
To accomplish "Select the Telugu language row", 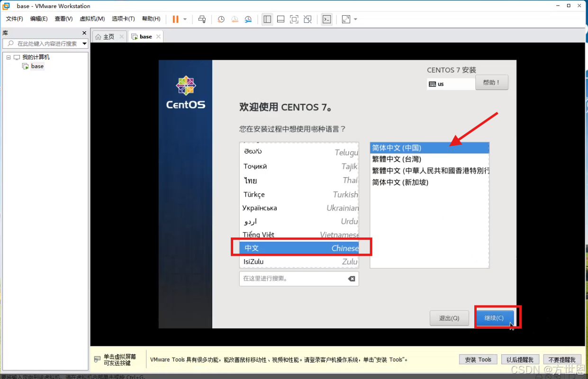I will 299,152.
